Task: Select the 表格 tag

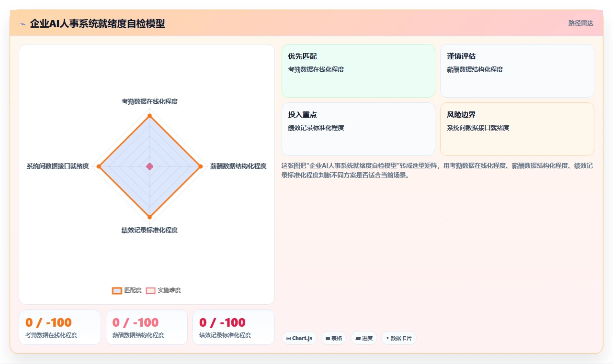Action: (x=334, y=338)
